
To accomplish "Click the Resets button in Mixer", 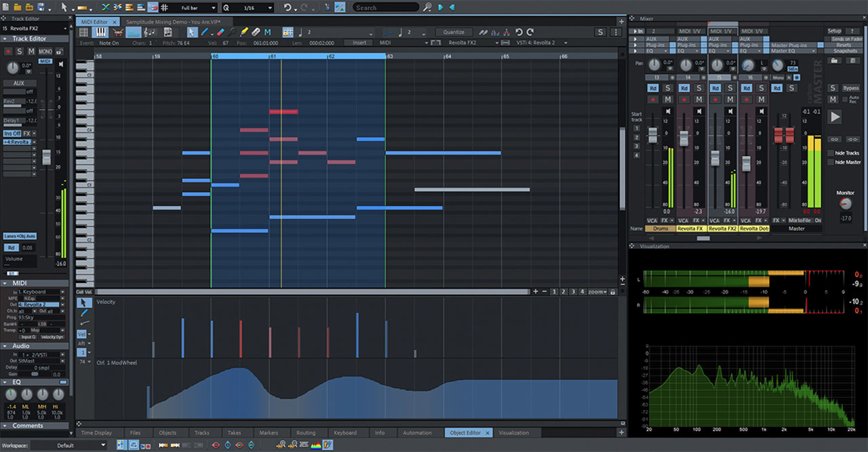I will tap(845, 45).
